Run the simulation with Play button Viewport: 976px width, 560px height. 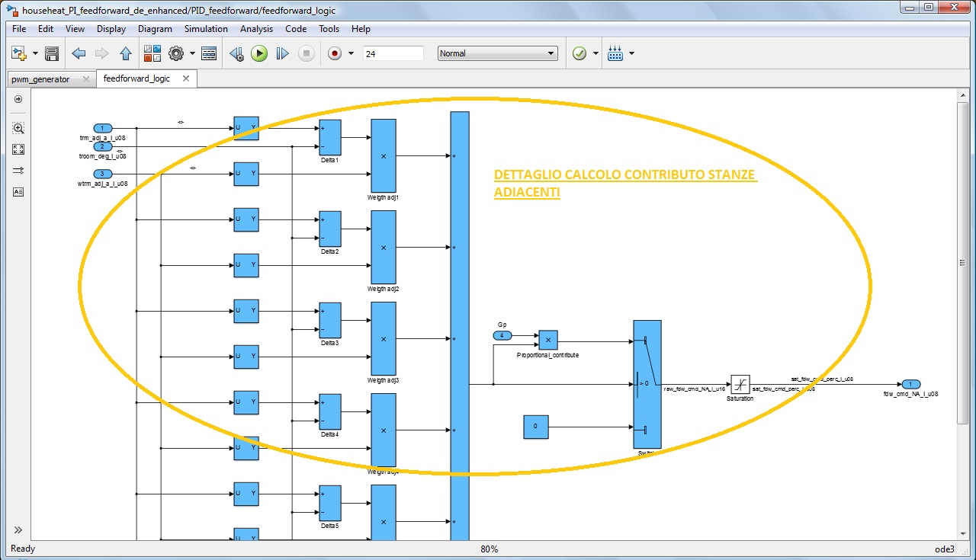click(x=259, y=53)
